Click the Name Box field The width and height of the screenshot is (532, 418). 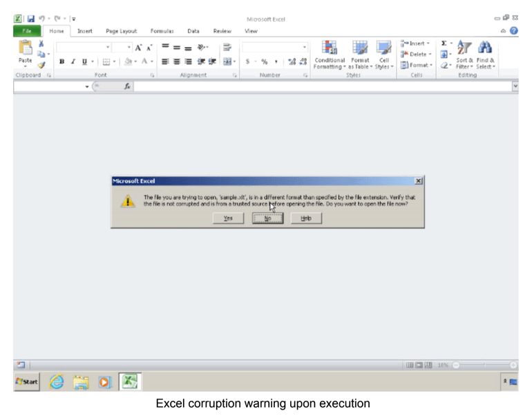pyautogui.click(x=49, y=86)
